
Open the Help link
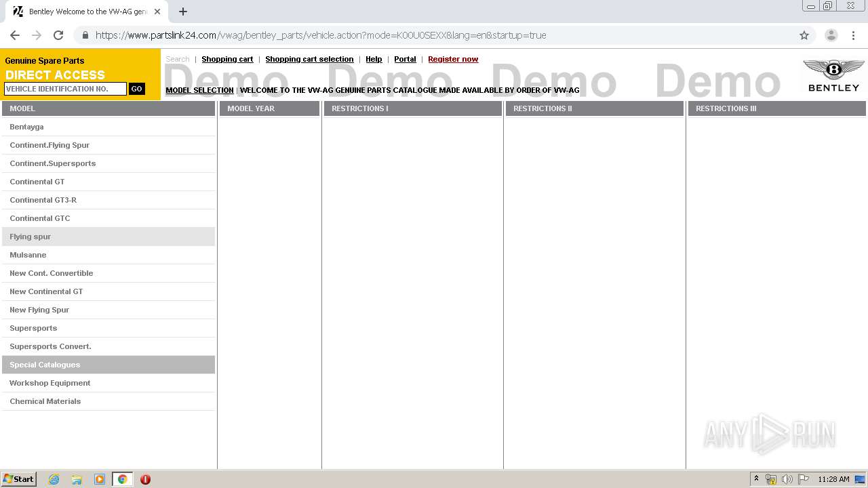tap(374, 59)
